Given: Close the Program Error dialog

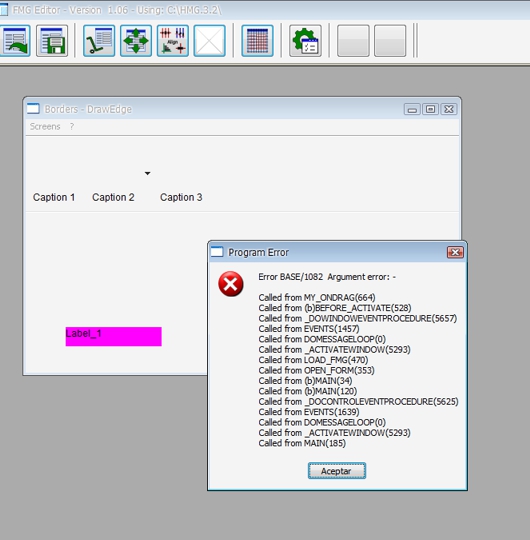Looking at the screenshot, I should 455,252.
